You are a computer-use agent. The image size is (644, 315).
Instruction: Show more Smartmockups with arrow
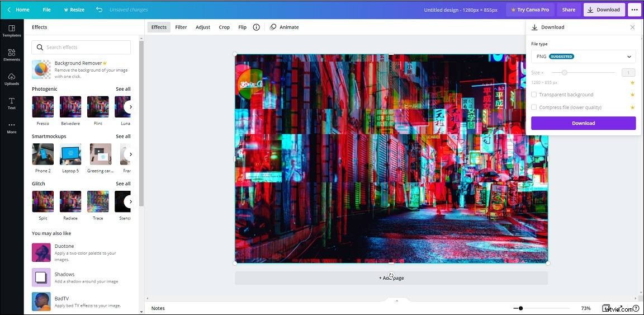click(x=130, y=154)
